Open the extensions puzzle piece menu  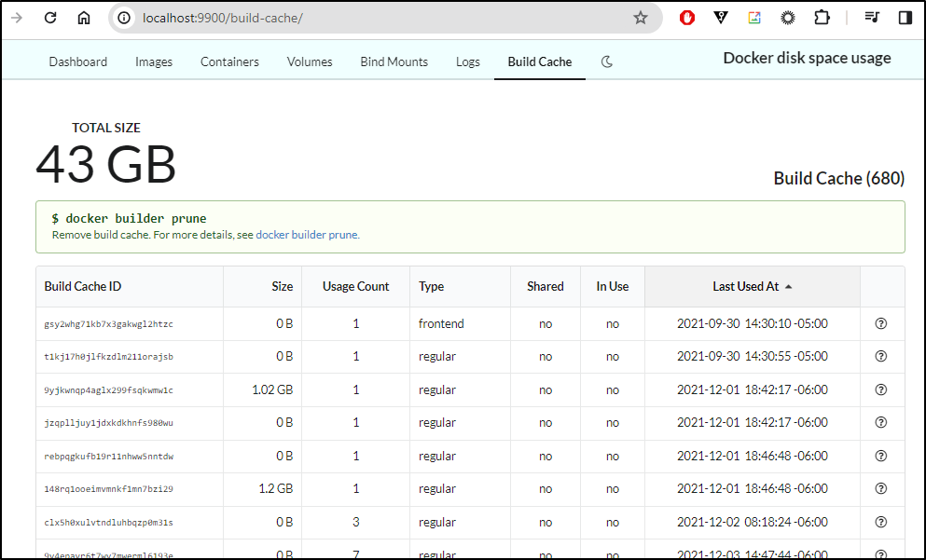822,18
